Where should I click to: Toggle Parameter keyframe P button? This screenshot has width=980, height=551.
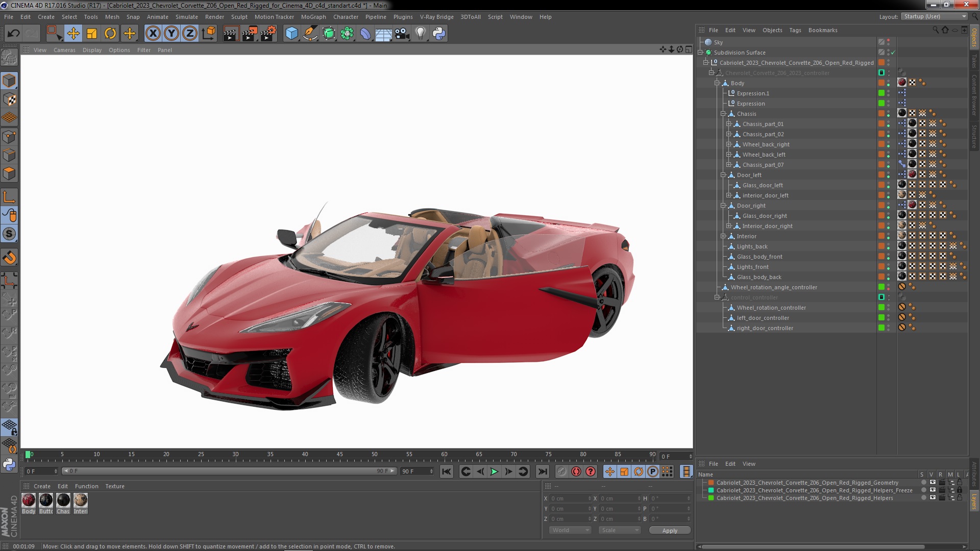tap(653, 472)
